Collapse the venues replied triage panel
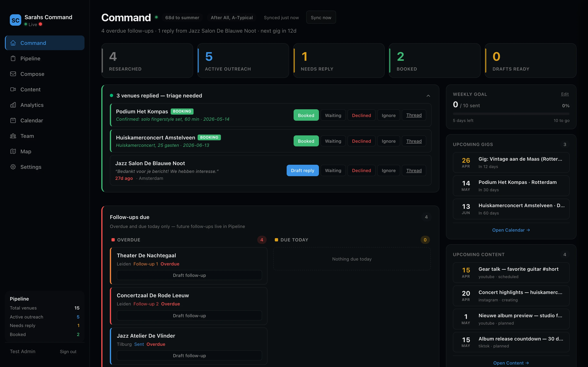 coord(428,95)
